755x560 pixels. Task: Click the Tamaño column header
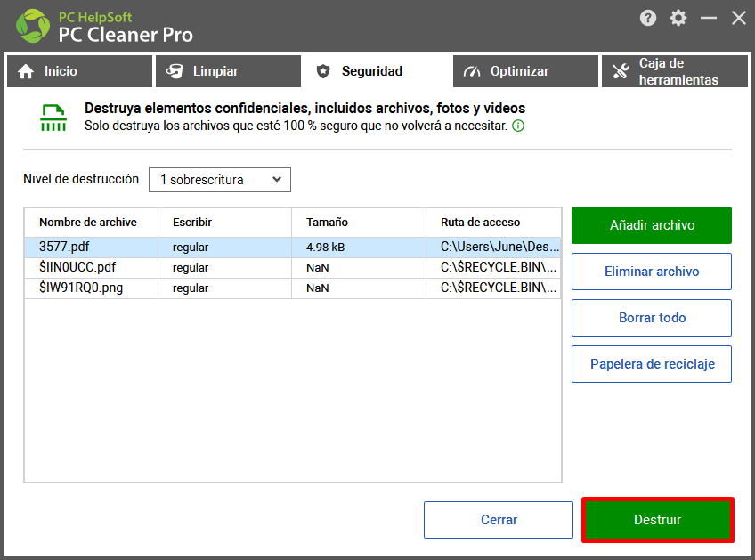358,223
